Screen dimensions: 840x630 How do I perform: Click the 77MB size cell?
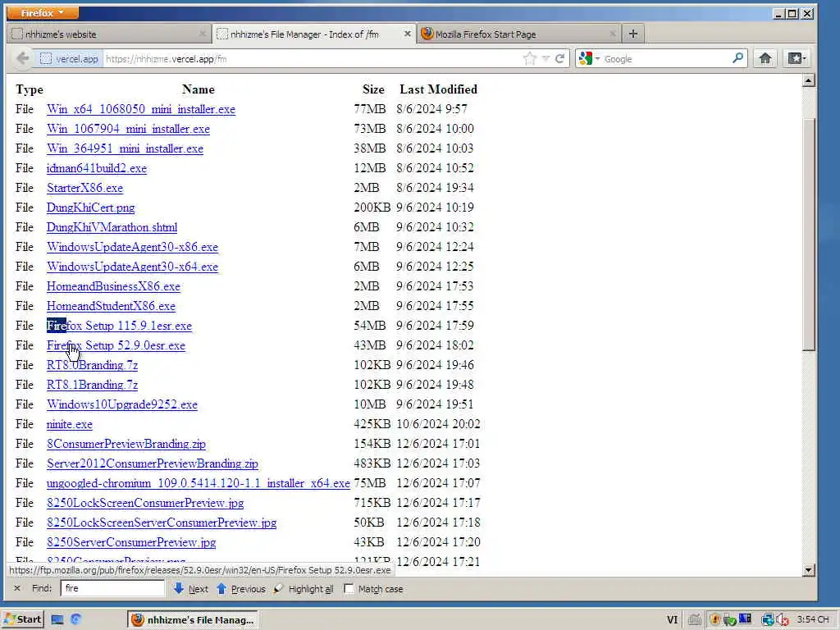click(x=370, y=109)
